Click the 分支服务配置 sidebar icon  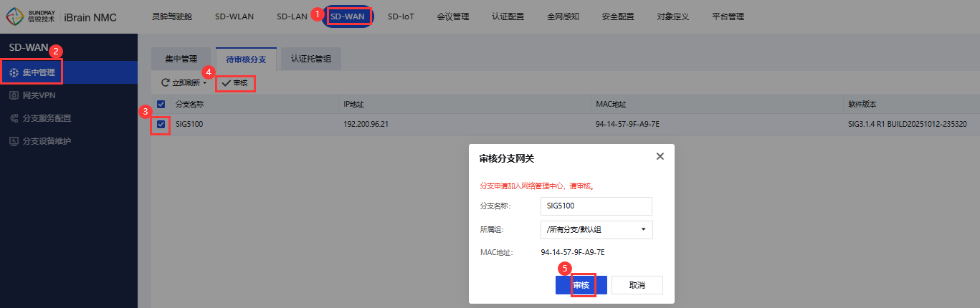pos(14,118)
